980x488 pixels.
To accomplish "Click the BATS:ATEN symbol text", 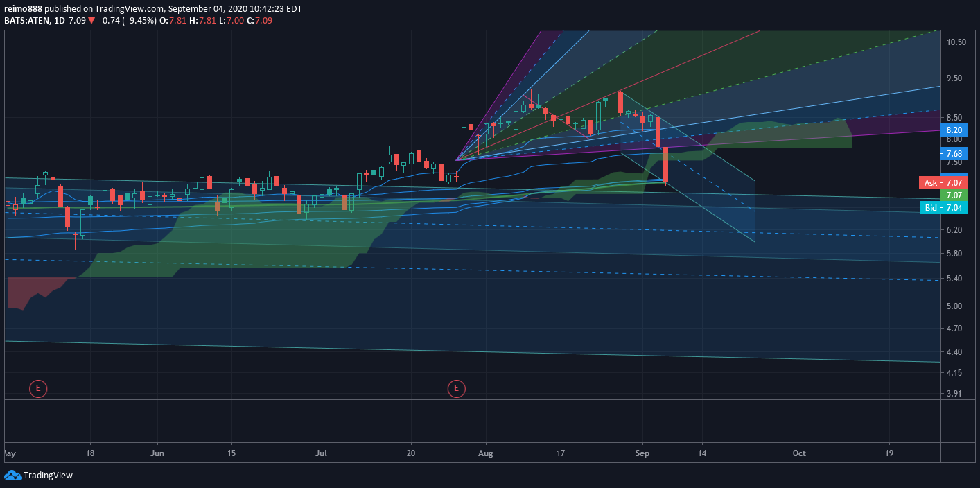I will pyautogui.click(x=27, y=21).
